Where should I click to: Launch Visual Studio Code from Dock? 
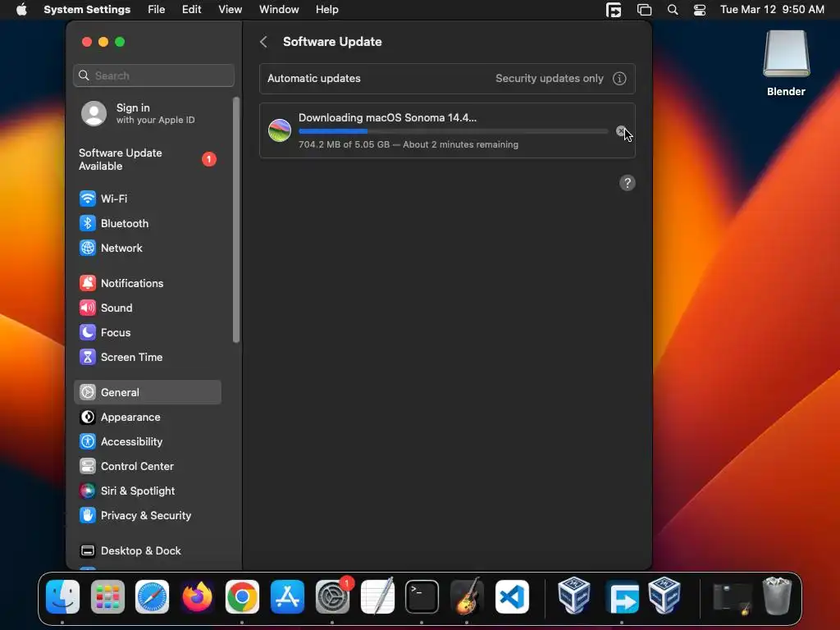(512, 597)
